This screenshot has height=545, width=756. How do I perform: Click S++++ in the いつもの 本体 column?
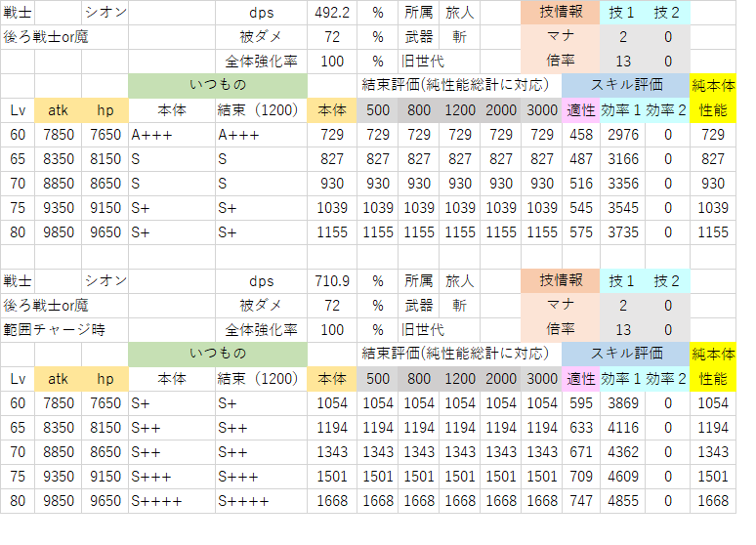tap(172, 501)
